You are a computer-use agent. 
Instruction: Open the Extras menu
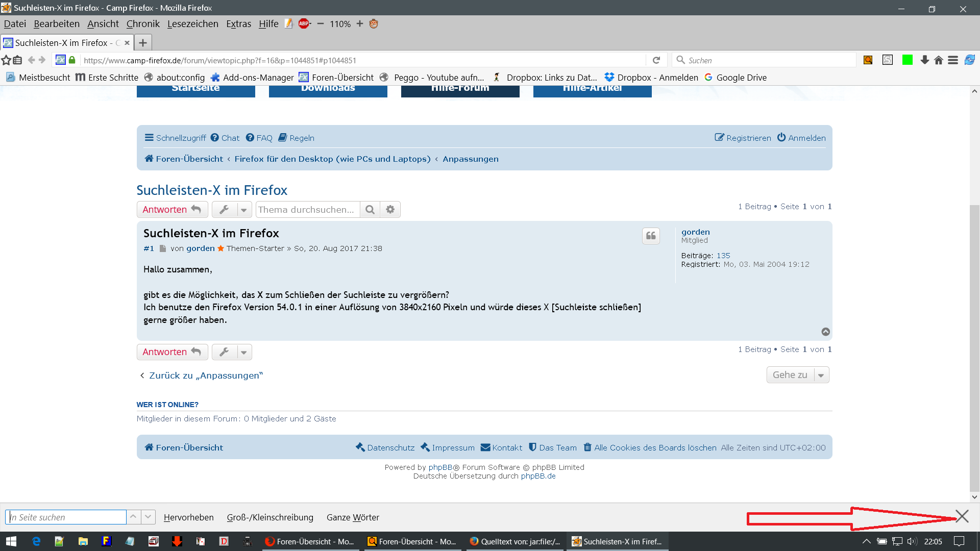coord(238,24)
